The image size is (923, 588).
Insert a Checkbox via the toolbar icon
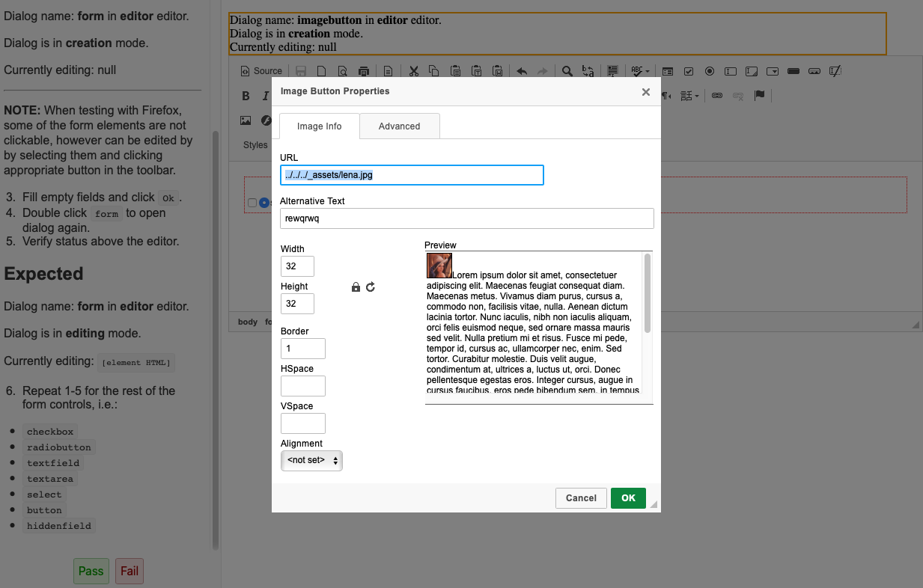(x=689, y=71)
